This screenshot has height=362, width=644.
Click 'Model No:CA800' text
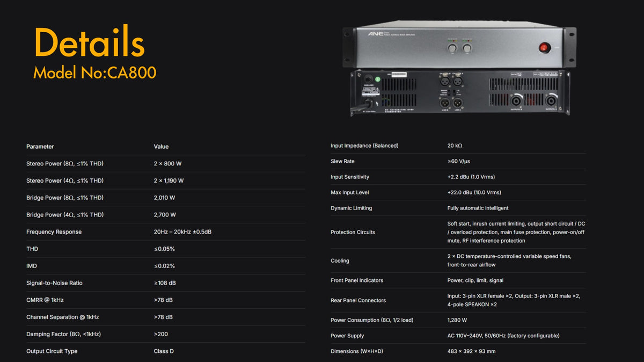tap(94, 73)
